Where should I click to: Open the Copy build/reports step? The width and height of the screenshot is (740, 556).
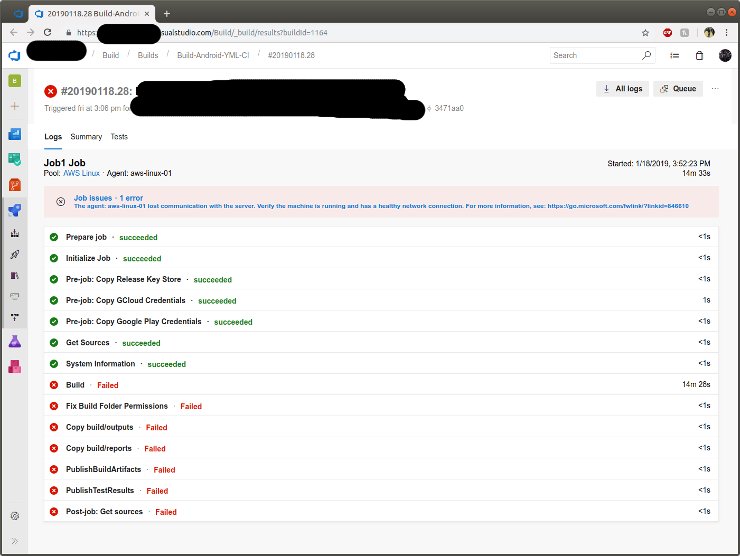click(381, 448)
